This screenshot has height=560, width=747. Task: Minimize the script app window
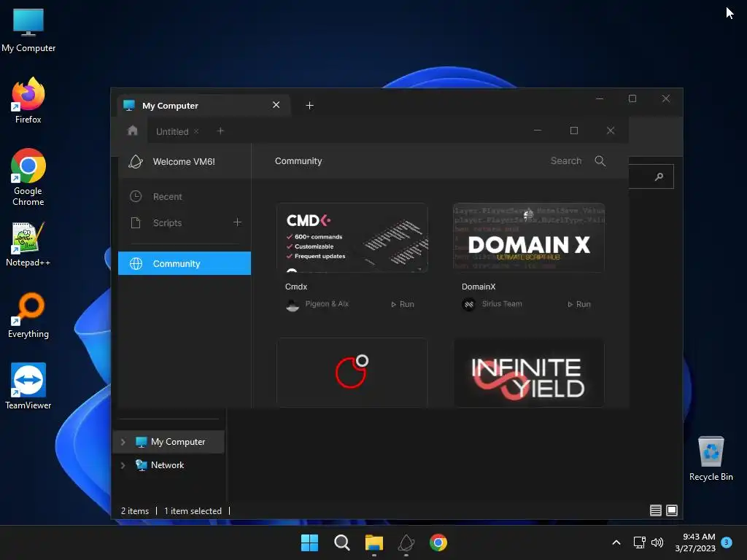(x=538, y=130)
